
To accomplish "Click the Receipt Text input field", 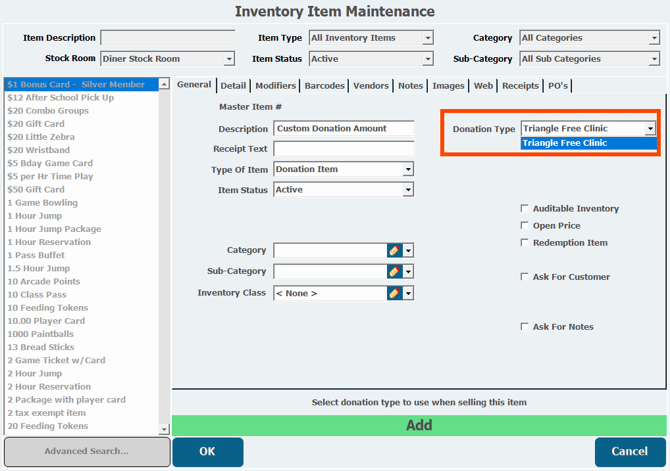I will point(343,149).
